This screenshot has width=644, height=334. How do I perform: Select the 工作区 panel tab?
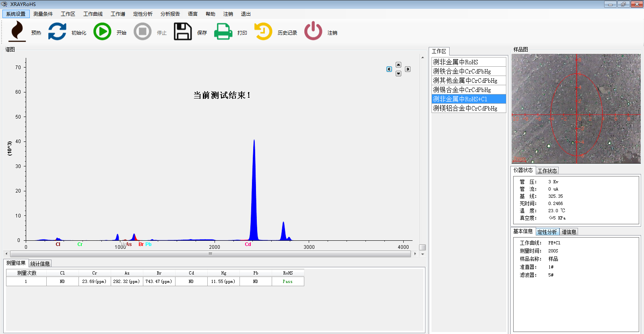(x=439, y=51)
